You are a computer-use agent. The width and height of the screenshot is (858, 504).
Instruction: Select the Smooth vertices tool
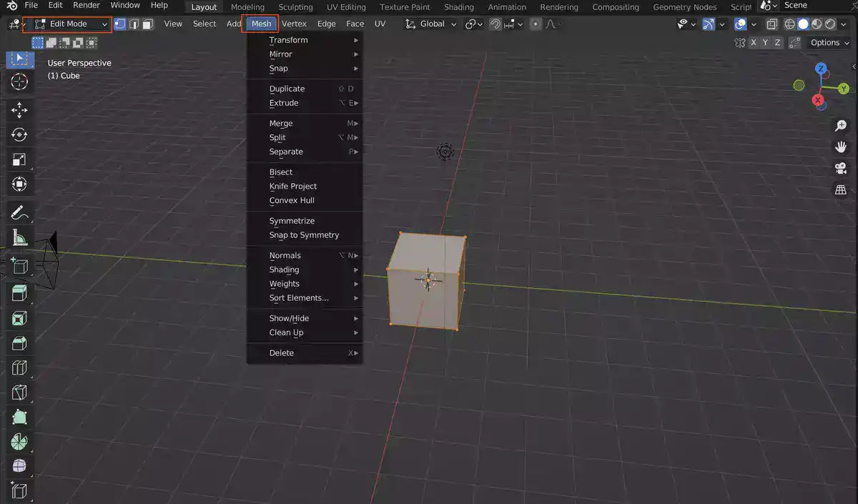coord(20,467)
